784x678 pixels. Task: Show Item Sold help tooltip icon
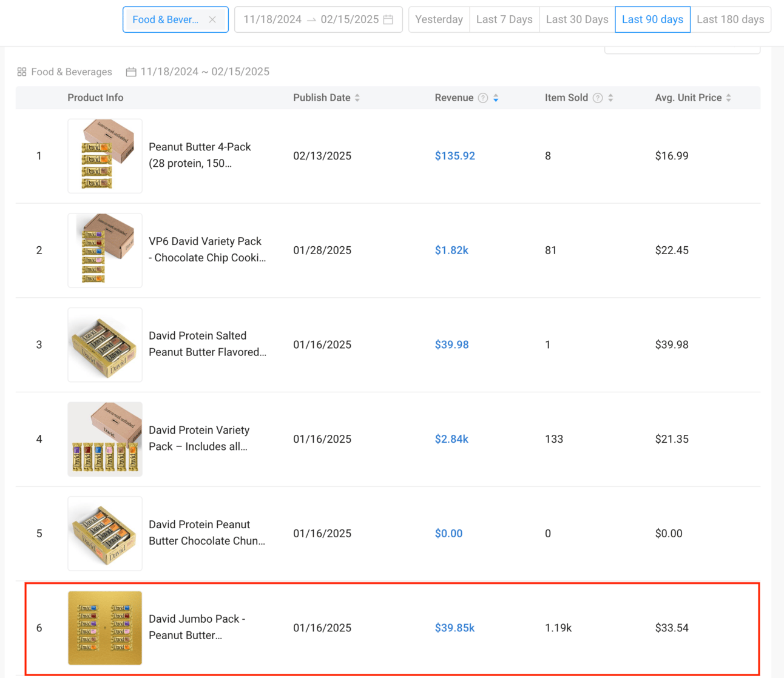[x=598, y=98]
